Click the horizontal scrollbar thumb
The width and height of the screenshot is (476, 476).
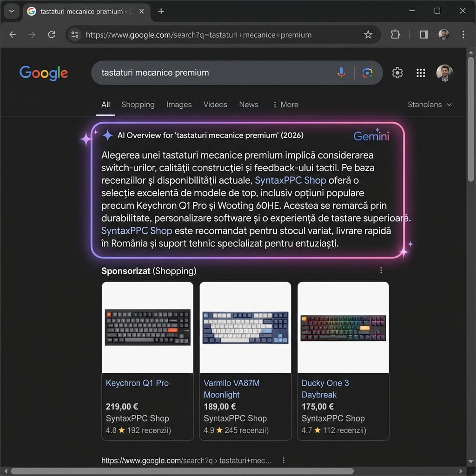tap(182, 471)
